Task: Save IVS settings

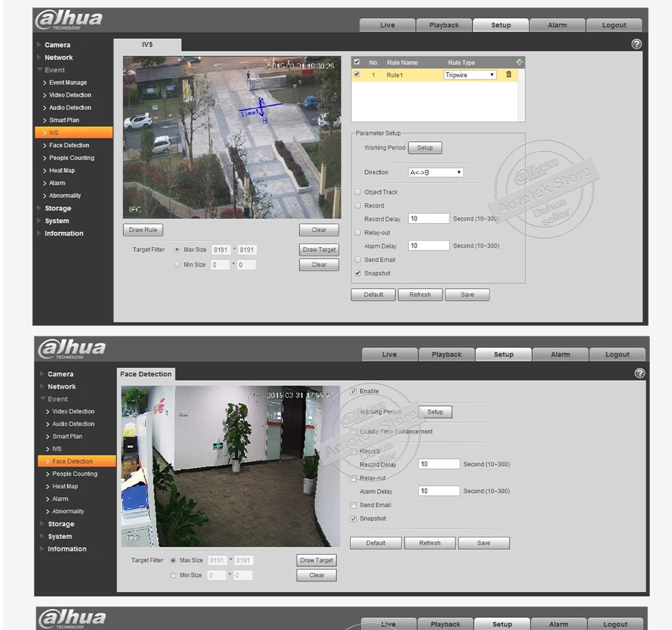Action: (x=467, y=295)
